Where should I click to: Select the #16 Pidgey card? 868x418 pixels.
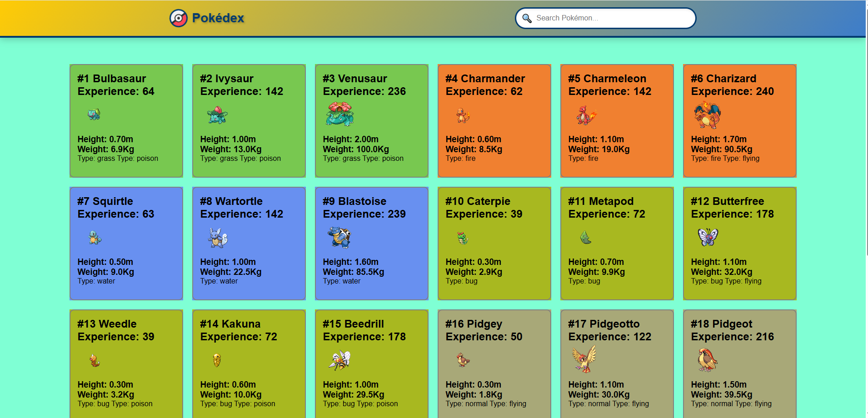click(494, 363)
